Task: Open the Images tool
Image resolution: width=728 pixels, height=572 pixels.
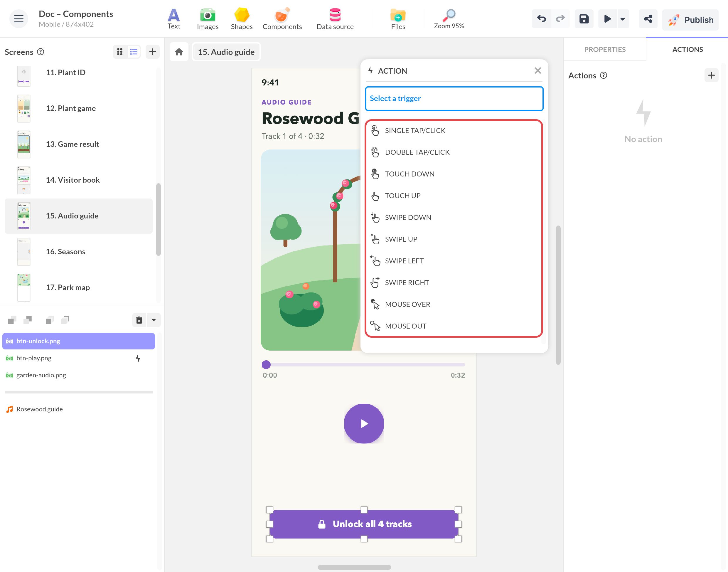Action: coord(208,19)
